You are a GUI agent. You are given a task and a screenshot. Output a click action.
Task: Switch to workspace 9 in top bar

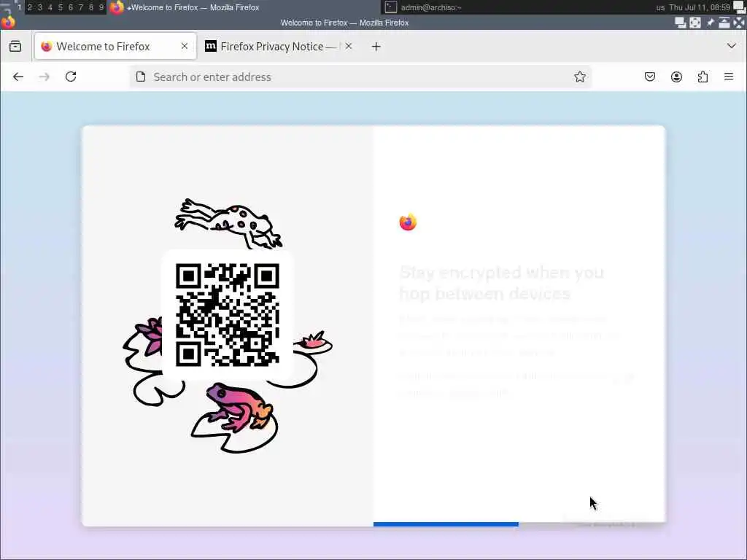[101, 7]
